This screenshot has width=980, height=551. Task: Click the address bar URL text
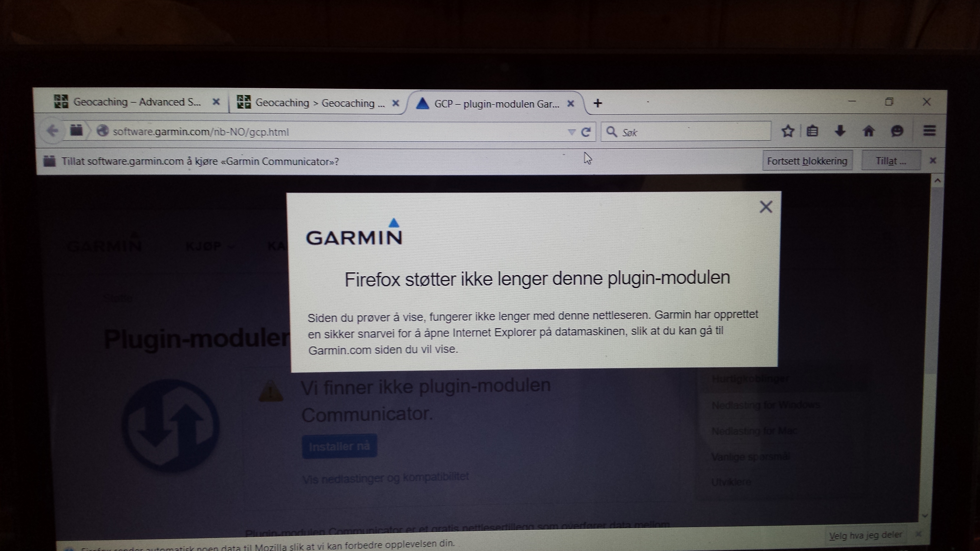(201, 131)
